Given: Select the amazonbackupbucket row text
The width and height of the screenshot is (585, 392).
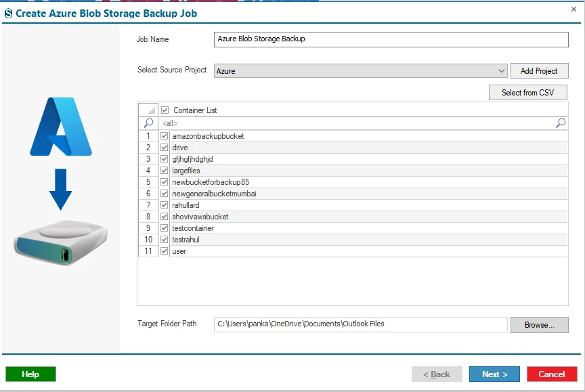Looking at the screenshot, I should coord(208,136).
